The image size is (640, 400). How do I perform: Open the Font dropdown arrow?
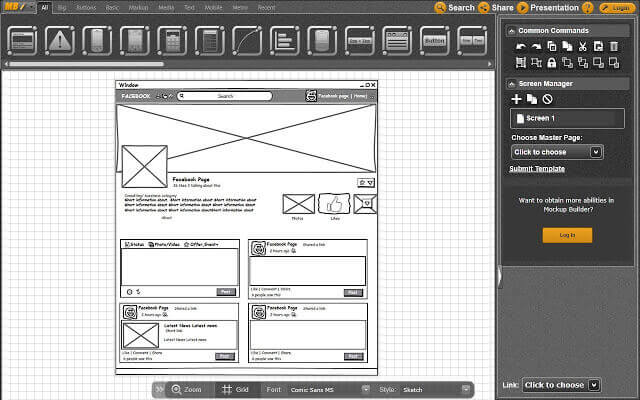366,389
